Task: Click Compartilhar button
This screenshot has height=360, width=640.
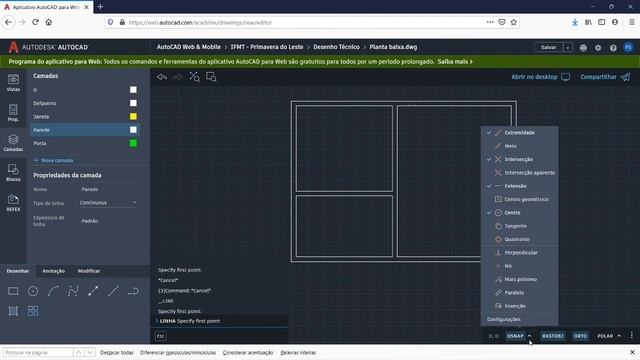Action: click(605, 77)
